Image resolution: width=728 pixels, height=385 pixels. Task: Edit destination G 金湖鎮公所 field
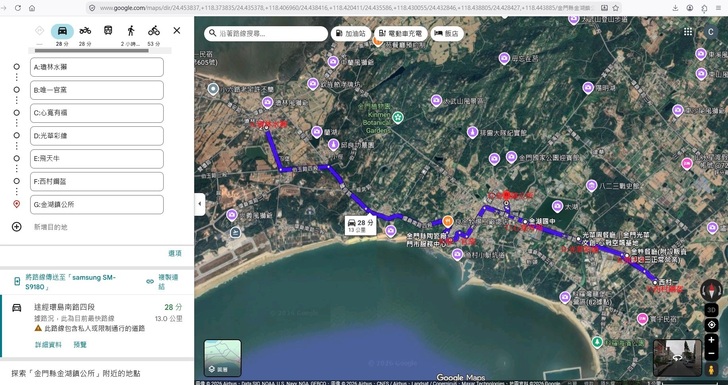[x=97, y=204]
